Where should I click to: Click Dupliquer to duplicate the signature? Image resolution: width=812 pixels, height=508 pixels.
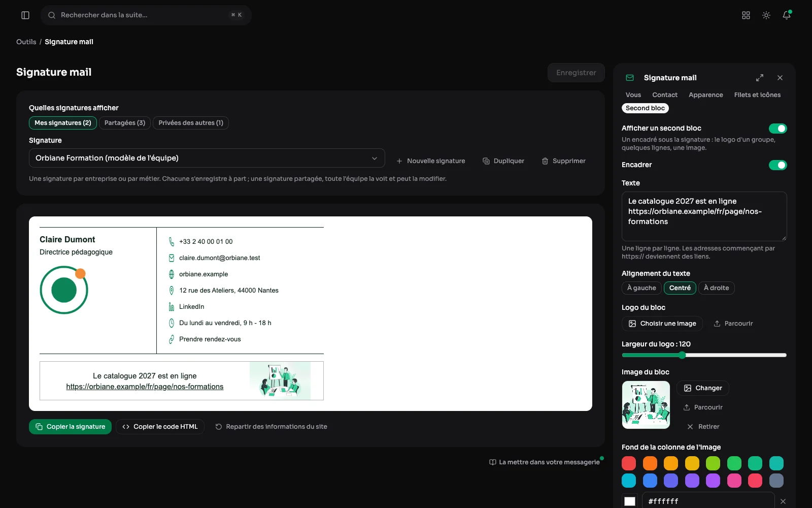coord(503,161)
